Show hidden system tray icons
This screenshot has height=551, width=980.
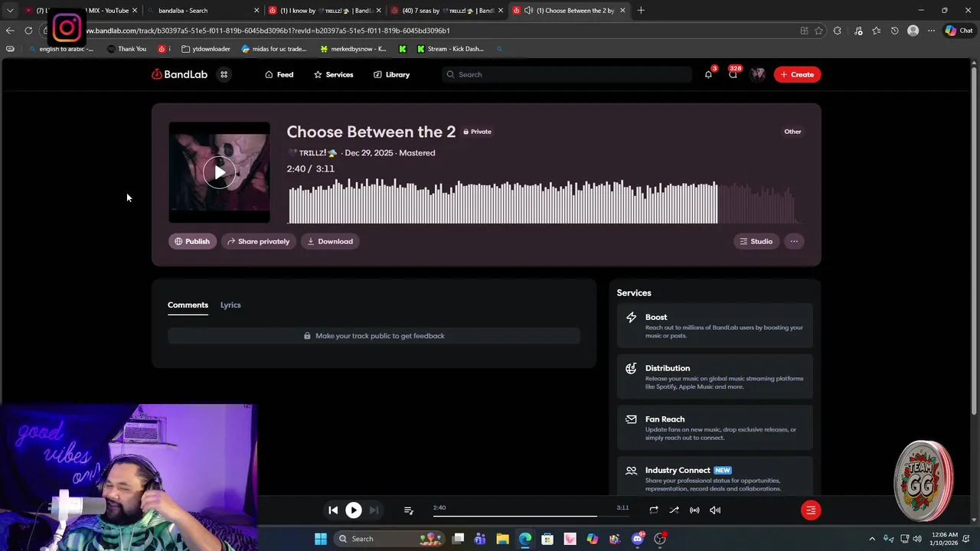[871, 539]
